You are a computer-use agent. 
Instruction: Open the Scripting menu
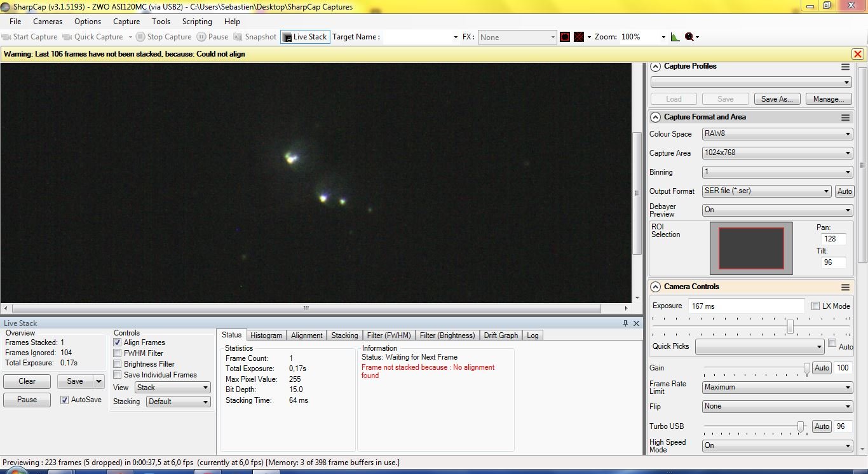coord(197,22)
